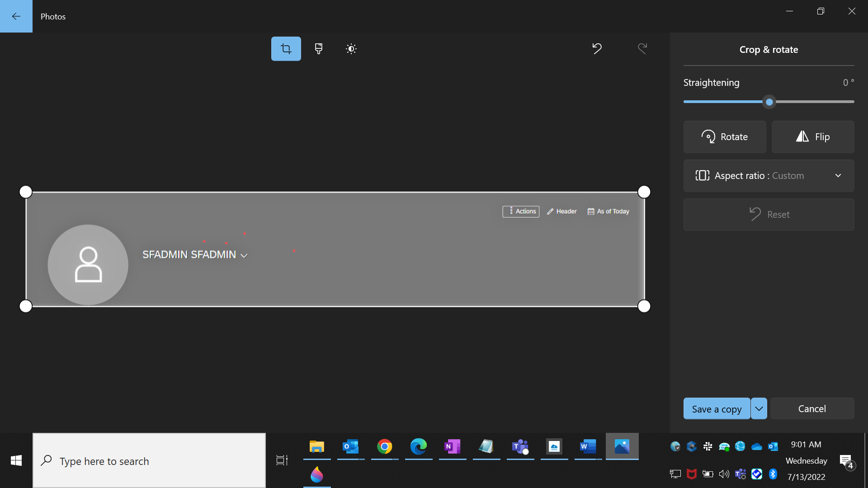Viewport: 868px width, 488px height.
Task: Rotate the image 90 degrees
Action: [725, 137]
